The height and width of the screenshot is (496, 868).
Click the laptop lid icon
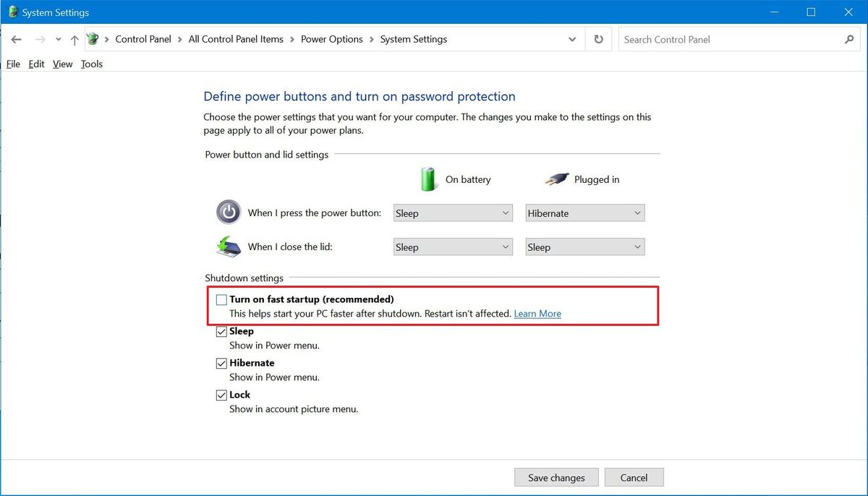(228, 247)
